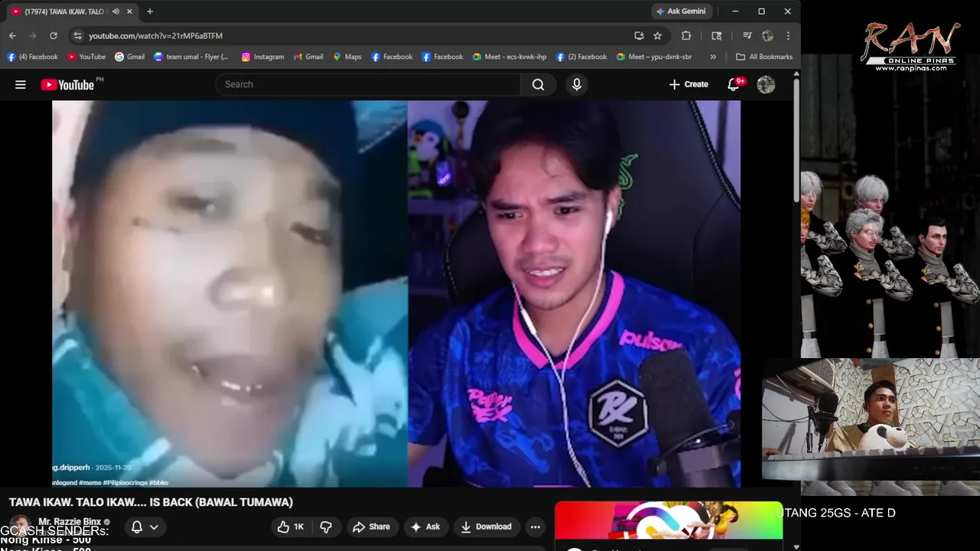Screen dimensions: 980x551
Task: Click the Ask AI button
Action: tap(426, 527)
